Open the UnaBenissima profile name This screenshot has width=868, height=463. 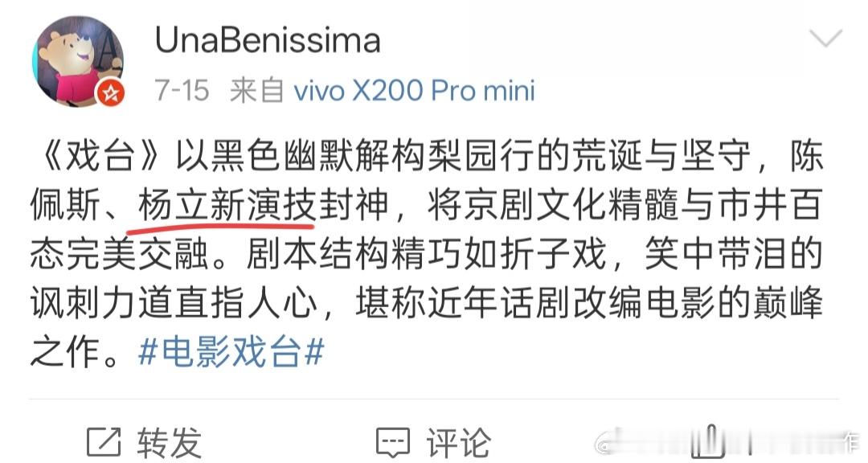(x=268, y=40)
